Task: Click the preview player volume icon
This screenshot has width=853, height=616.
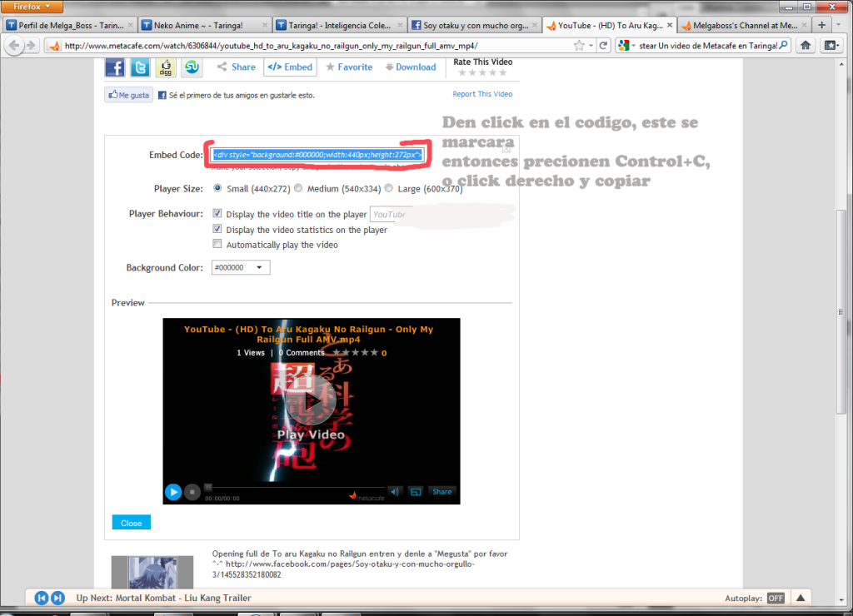Action: click(395, 491)
